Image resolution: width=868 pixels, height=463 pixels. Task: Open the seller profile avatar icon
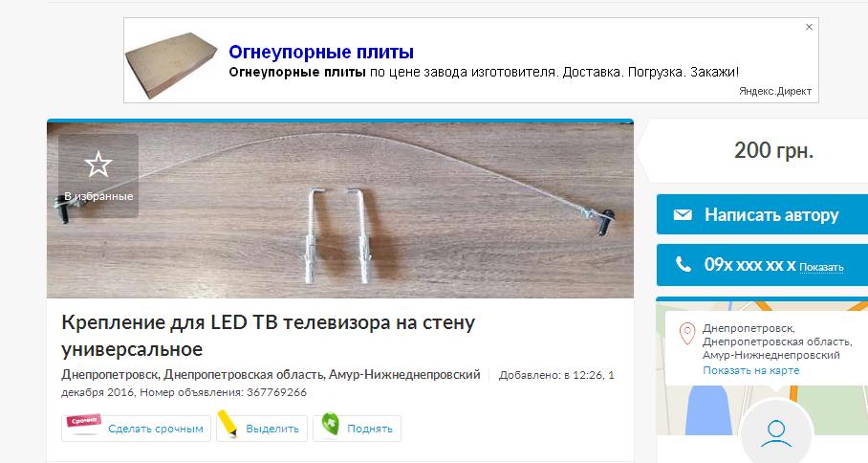776,432
